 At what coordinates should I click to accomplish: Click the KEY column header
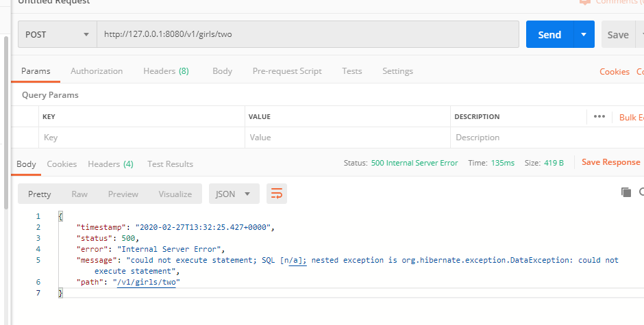tap(49, 116)
